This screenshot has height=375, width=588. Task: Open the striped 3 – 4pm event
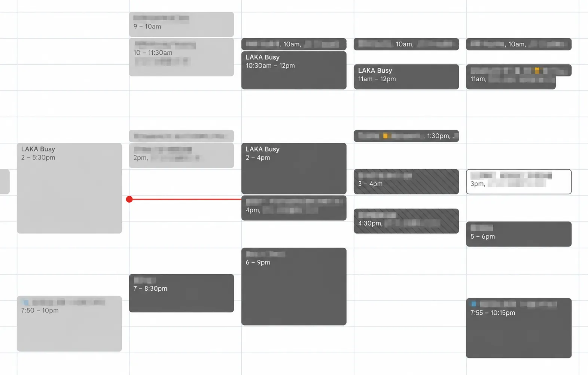(406, 182)
